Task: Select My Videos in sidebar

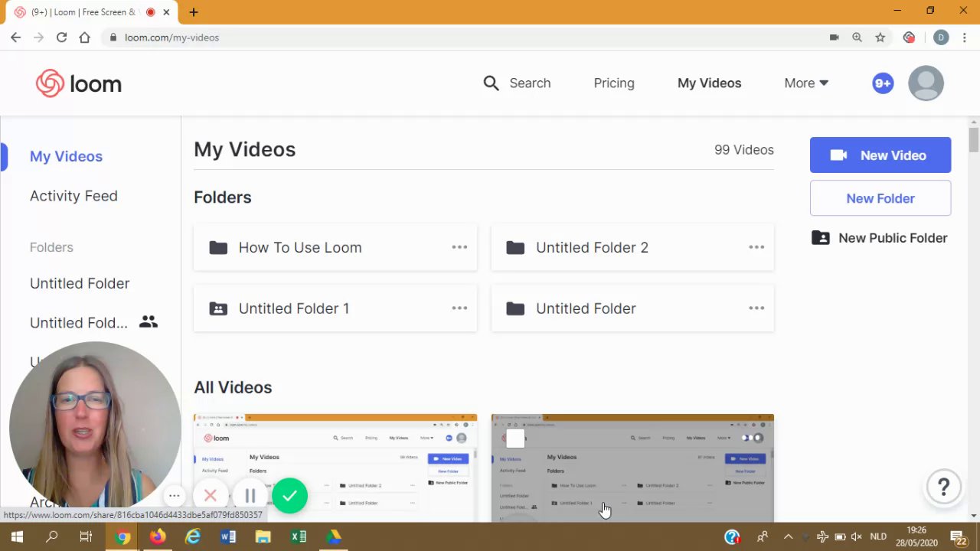Action: (66, 156)
